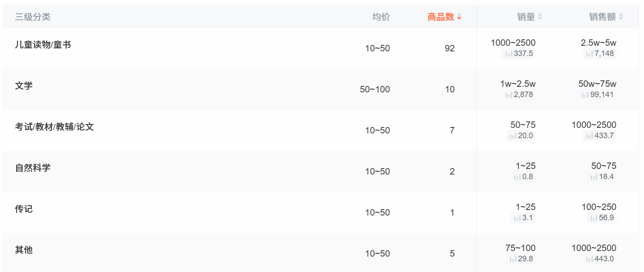The image size is (644, 272).
Task: Select the 其他 category row
Action: [x=24, y=250]
